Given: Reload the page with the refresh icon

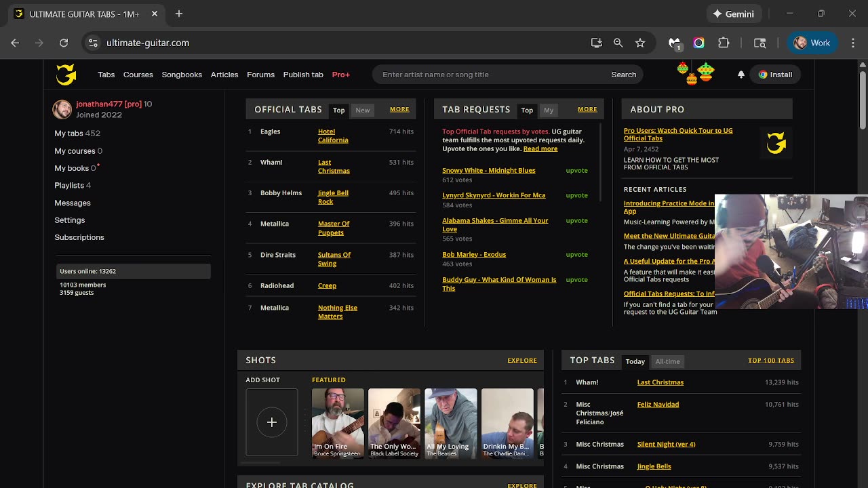Looking at the screenshot, I should (x=64, y=43).
